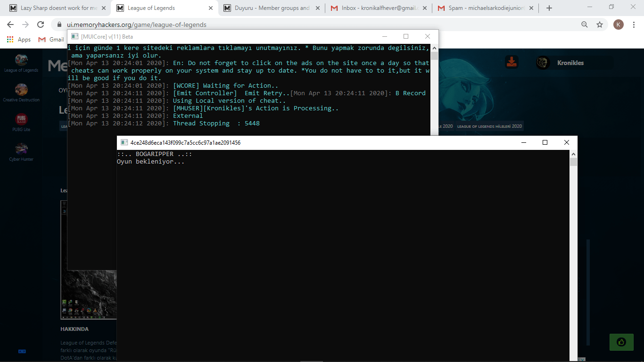Open the Chrome profile K avatar
Viewport: 644px width, 362px height.
point(618,25)
